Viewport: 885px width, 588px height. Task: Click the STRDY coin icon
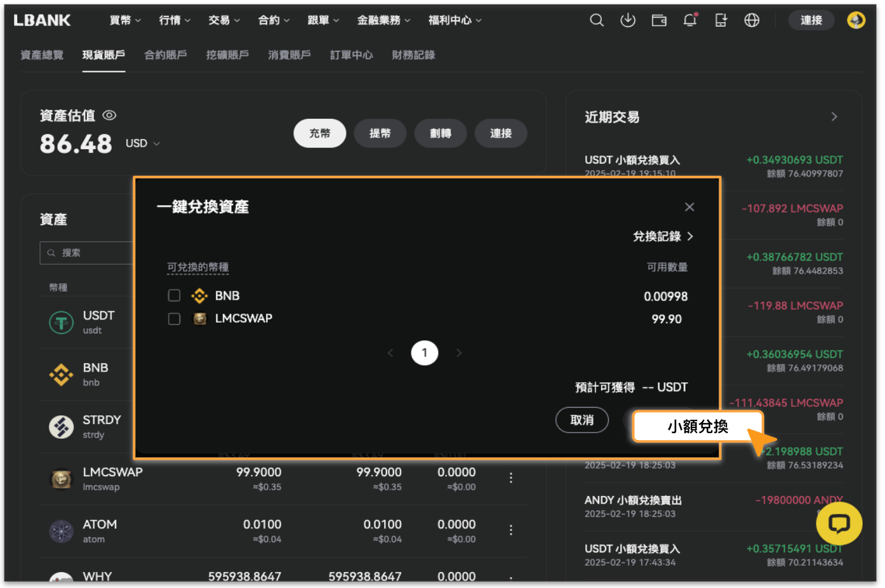pos(62,427)
